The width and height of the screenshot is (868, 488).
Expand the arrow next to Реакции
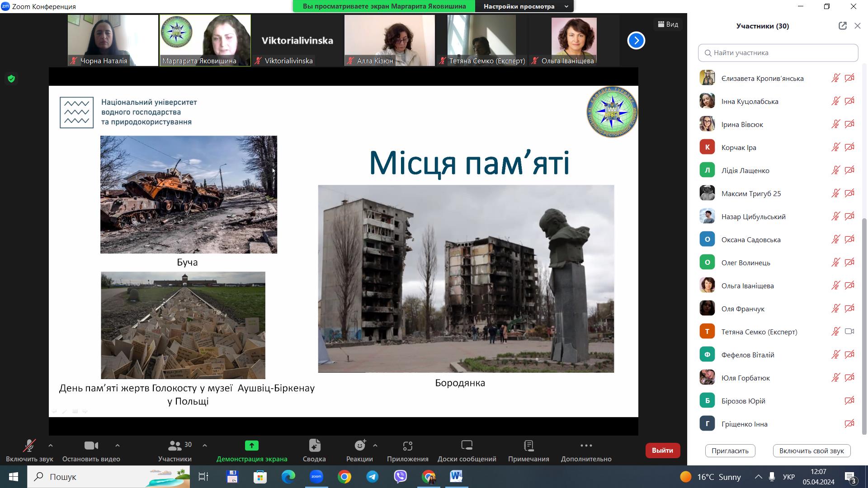coord(375,446)
